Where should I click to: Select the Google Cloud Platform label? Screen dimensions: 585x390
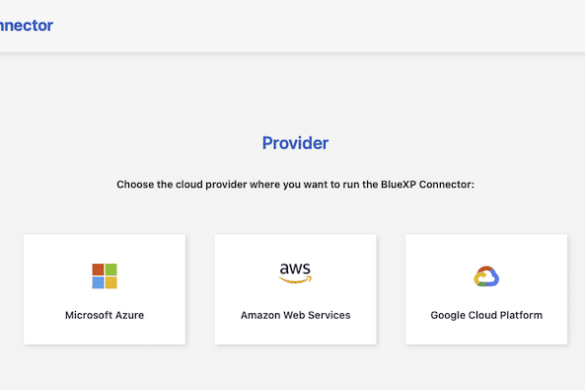click(x=487, y=315)
